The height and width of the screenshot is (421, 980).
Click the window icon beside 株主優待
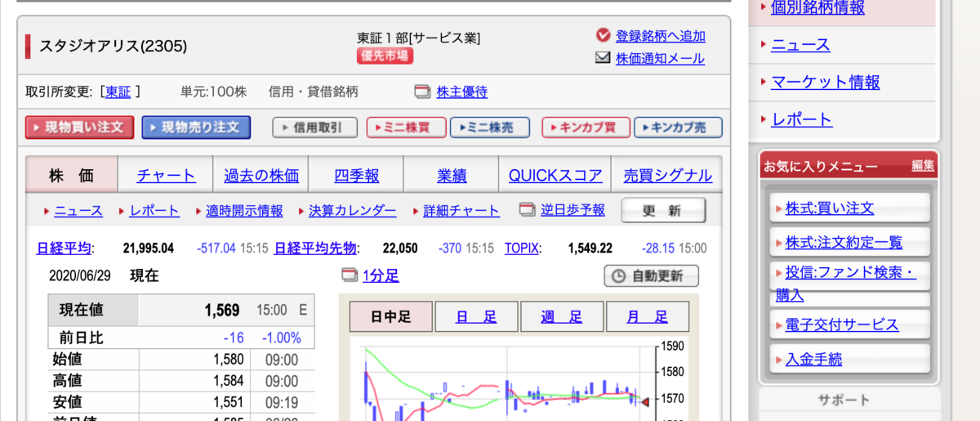[422, 92]
